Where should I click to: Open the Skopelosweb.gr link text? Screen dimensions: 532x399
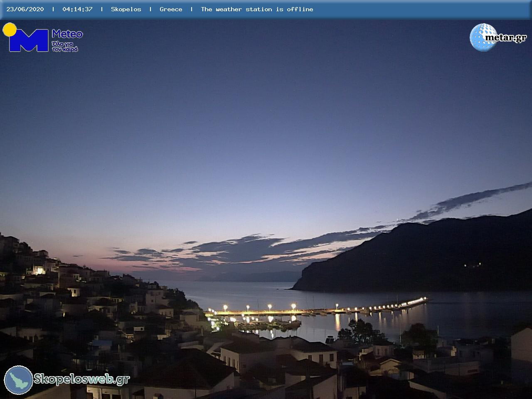point(82,379)
